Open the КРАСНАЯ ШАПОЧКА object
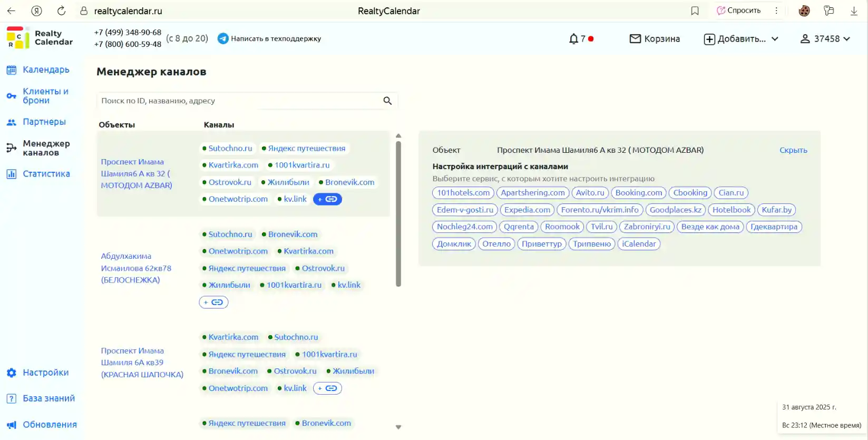The image size is (868, 440). click(142, 363)
